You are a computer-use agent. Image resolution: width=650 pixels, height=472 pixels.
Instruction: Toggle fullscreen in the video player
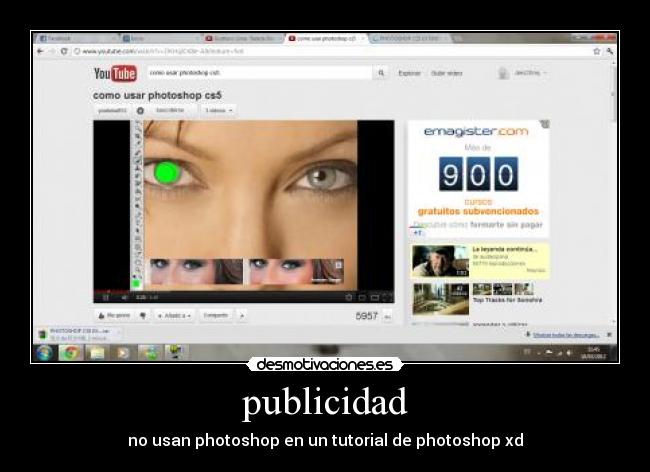click(388, 297)
